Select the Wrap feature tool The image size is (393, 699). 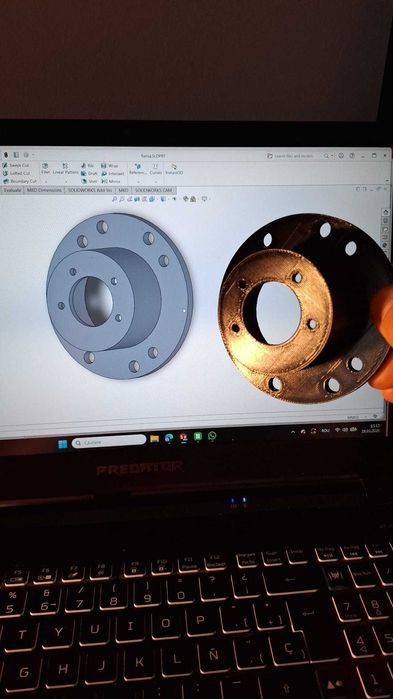pyautogui.click(x=110, y=165)
